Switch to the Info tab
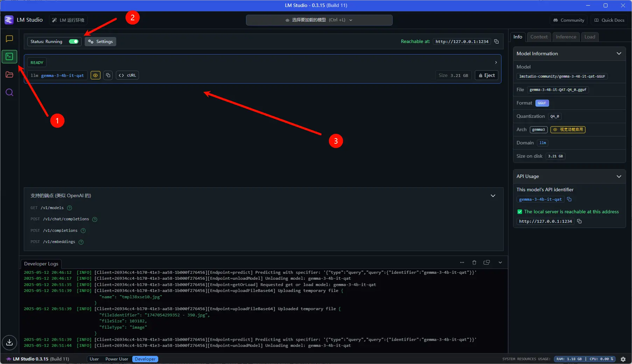The width and height of the screenshot is (632, 364). click(x=518, y=37)
